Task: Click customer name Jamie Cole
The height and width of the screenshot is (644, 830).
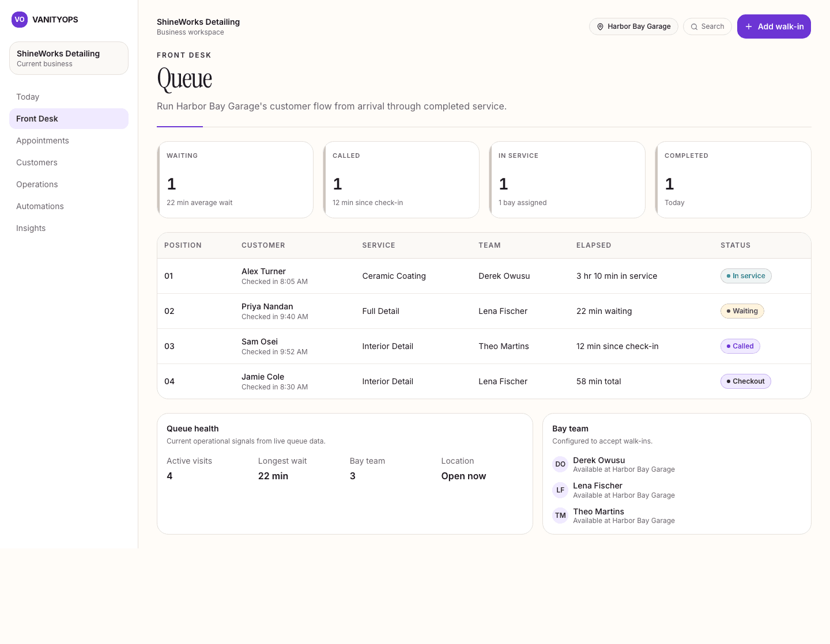Action: [263, 377]
